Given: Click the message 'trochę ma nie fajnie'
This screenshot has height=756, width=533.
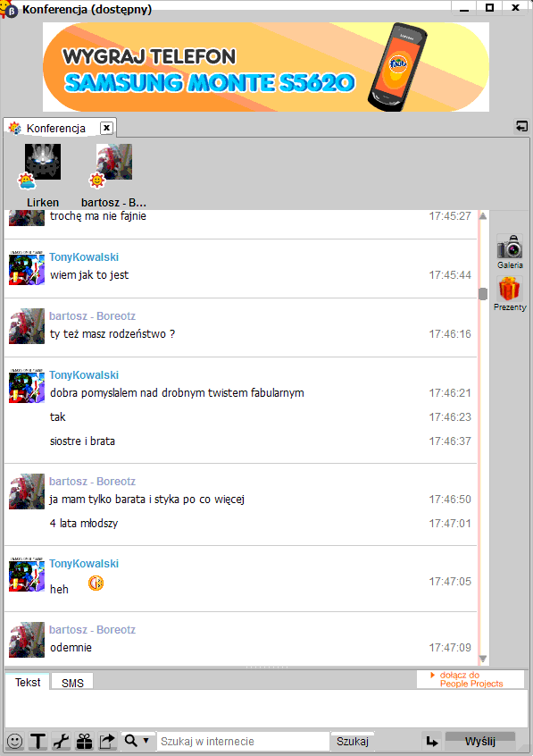Looking at the screenshot, I should tap(98, 216).
